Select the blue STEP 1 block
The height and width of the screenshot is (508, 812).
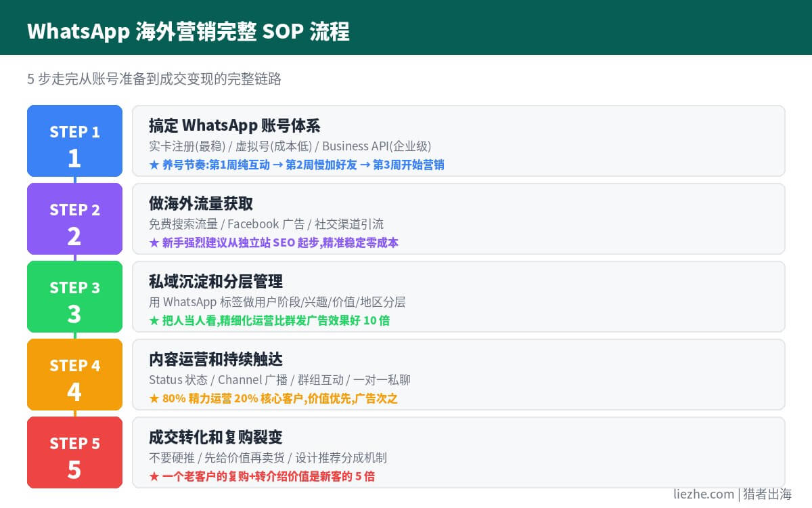[74, 141]
